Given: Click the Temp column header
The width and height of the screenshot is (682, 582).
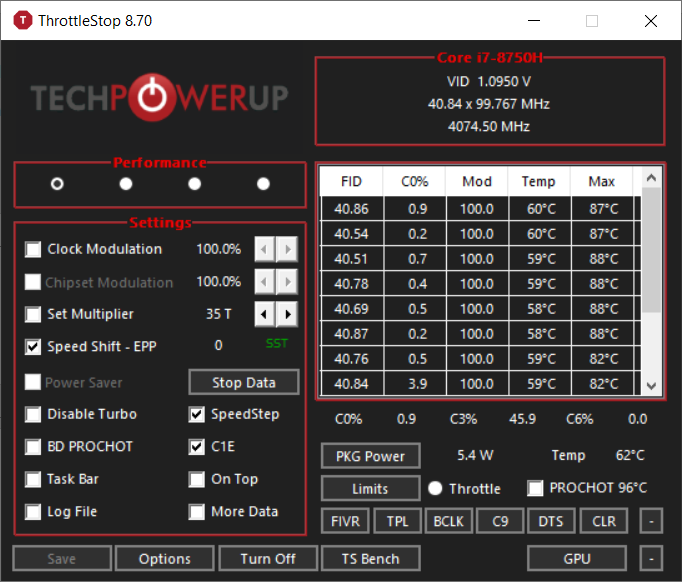Looking at the screenshot, I should tap(539, 181).
